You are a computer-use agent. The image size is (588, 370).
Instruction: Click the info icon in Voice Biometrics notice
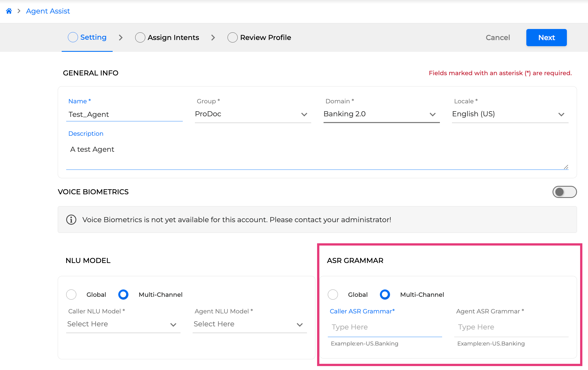[71, 220]
